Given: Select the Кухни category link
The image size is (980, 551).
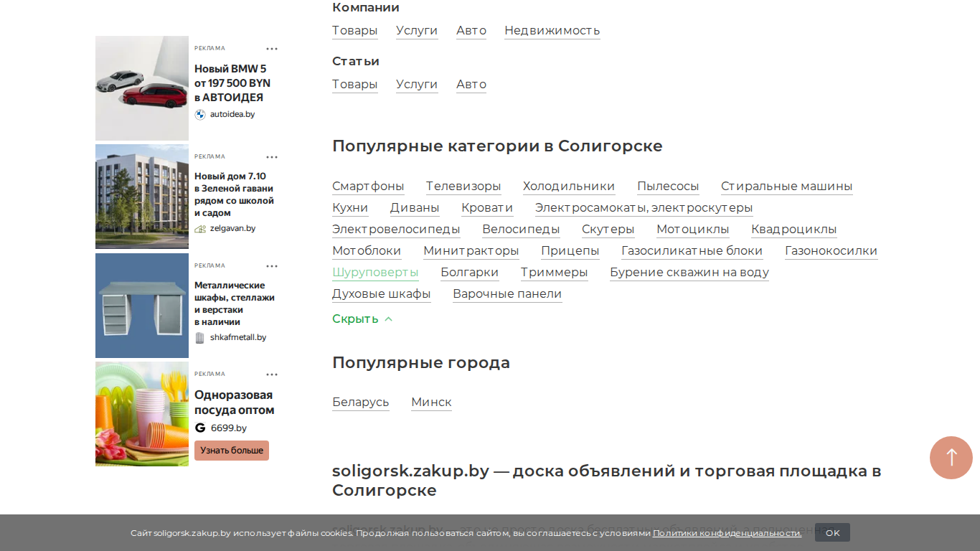Looking at the screenshot, I should coord(350,207).
